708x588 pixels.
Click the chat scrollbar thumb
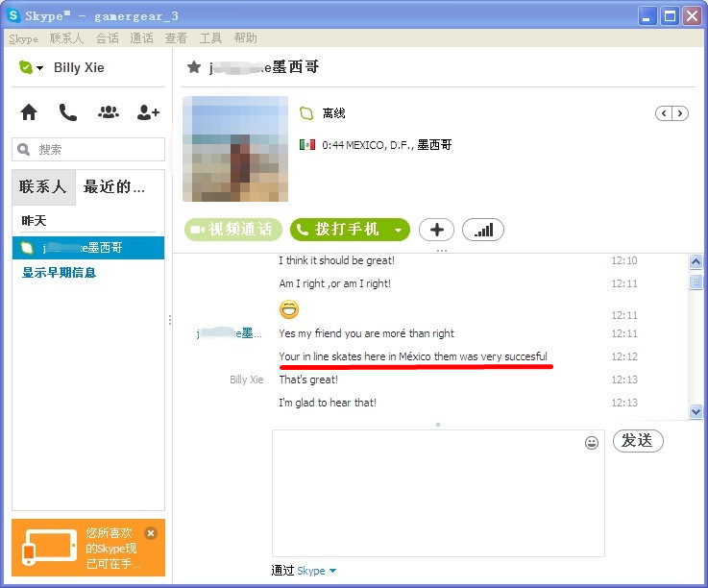[696, 282]
